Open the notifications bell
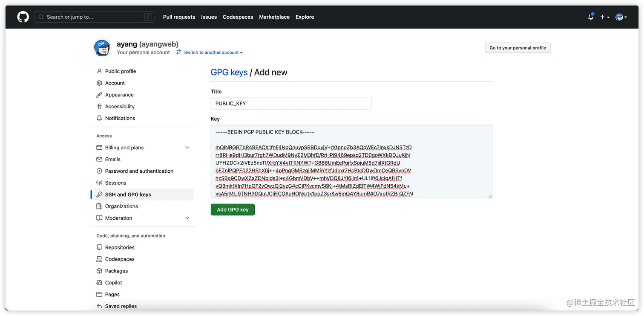644x316 pixels. point(591,17)
